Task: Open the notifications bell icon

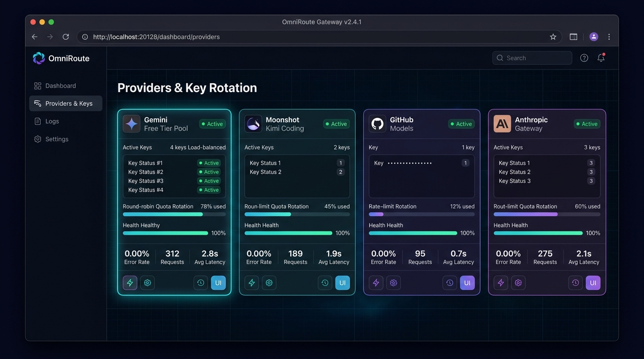Action: pyautogui.click(x=601, y=58)
